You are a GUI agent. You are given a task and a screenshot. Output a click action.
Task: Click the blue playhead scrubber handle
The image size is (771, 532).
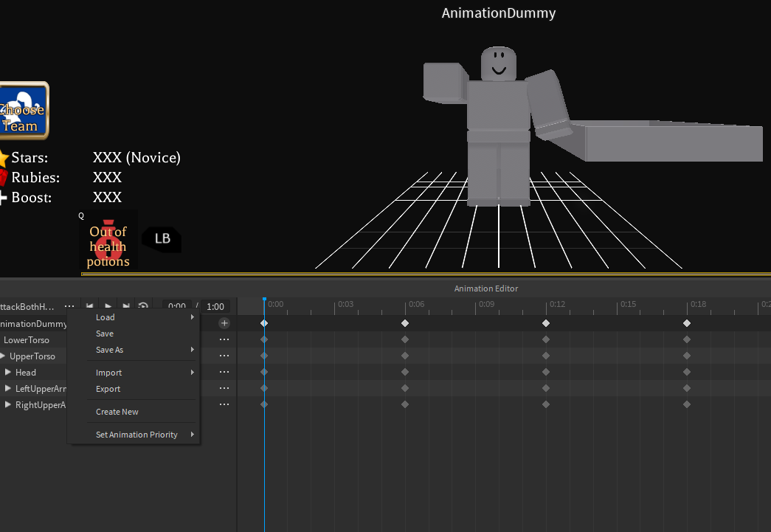point(264,299)
